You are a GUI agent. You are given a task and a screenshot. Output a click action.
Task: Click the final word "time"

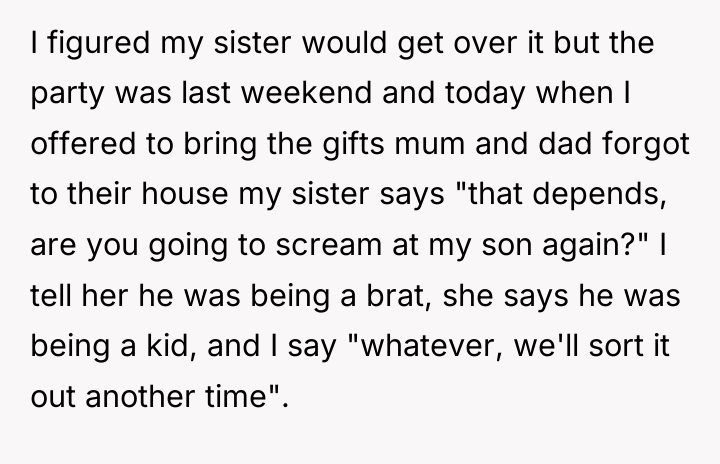point(236,396)
